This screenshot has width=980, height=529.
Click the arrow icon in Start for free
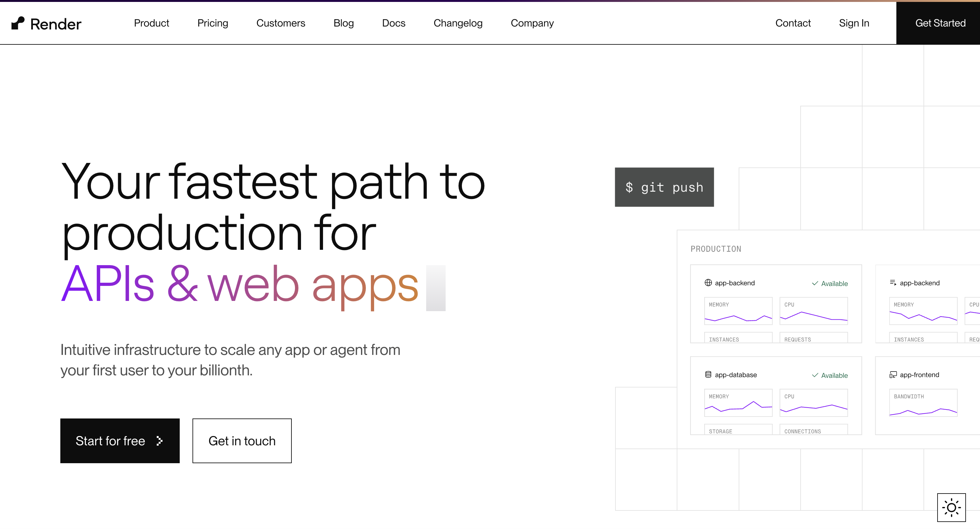tap(160, 441)
